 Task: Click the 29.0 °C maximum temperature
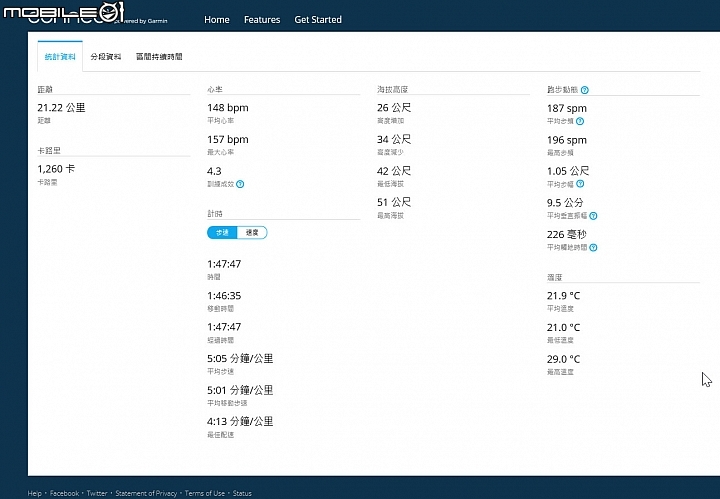coord(563,359)
